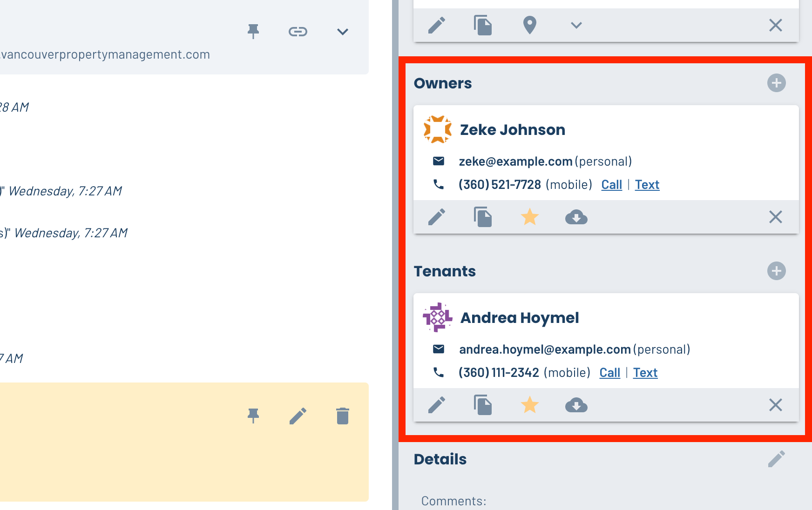Delete the yellow note with trash icon
The image size is (812, 510).
click(343, 416)
